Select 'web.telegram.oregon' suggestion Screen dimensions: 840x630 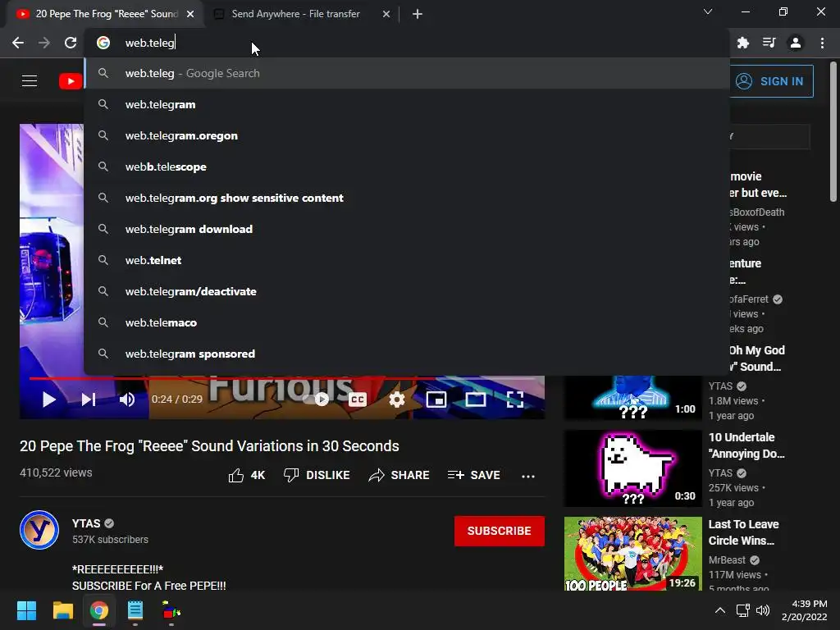pyautogui.click(x=407, y=135)
